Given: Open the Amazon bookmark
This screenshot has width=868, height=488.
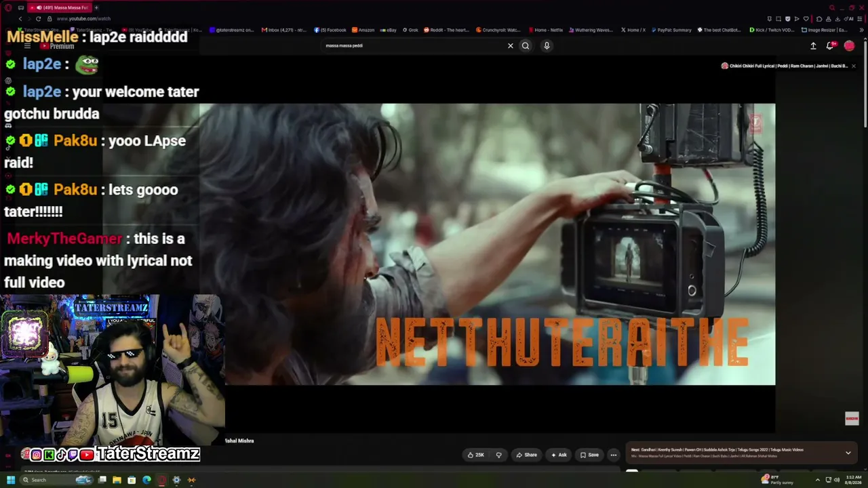Looking at the screenshot, I should tap(363, 30).
